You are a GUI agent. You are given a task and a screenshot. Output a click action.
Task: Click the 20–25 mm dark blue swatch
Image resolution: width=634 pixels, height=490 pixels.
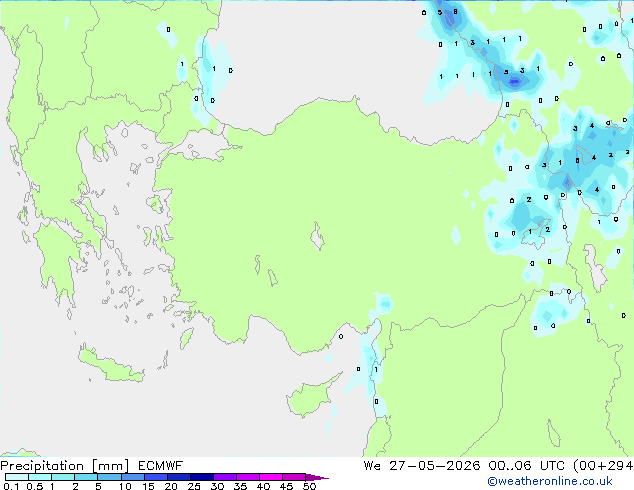(x=179, y=477)
